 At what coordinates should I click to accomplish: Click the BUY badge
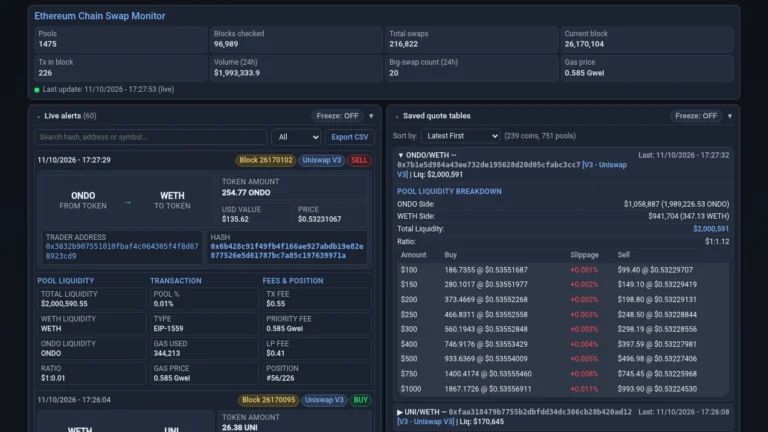tap(360, 400)
